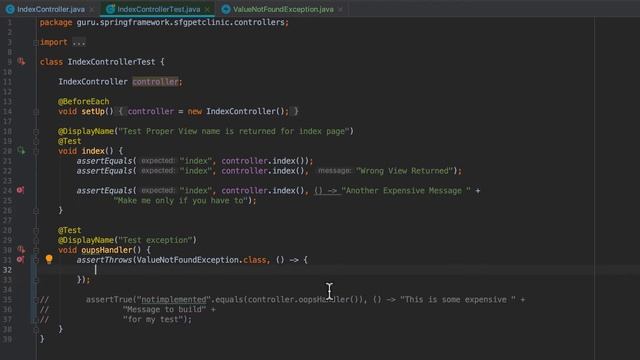Click the "Make me only if you have to" string
Image resolution: width=640 pixels, height=360 pixels.
click(181, 200)
